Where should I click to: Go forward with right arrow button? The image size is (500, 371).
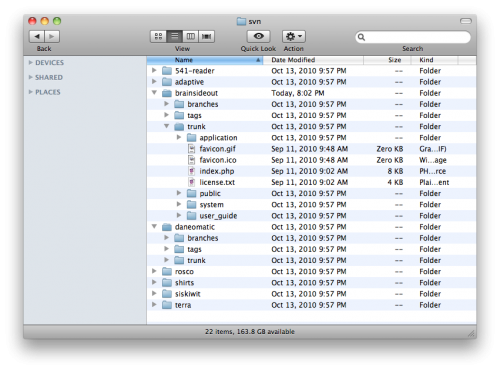(x=52, y=36)
